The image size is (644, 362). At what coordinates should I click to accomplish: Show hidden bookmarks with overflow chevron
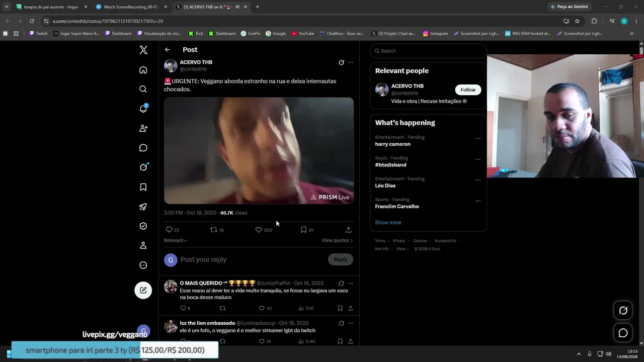[632, 34]
